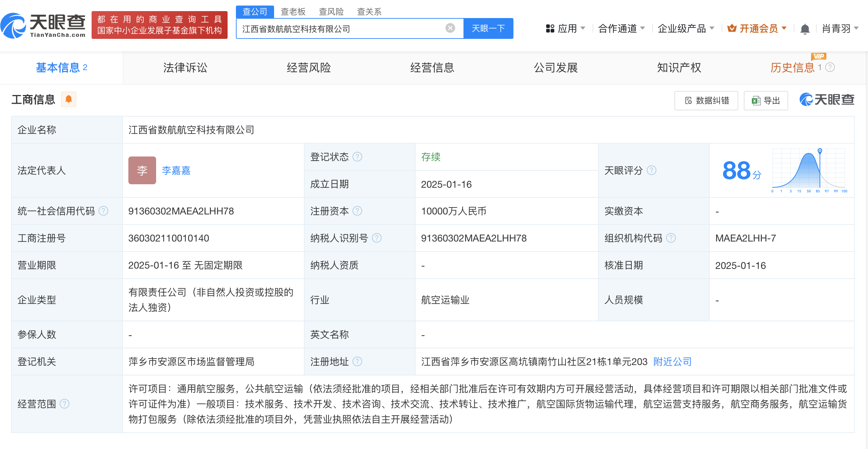Click the score distribution chart marker

click(x=820, y=151)
